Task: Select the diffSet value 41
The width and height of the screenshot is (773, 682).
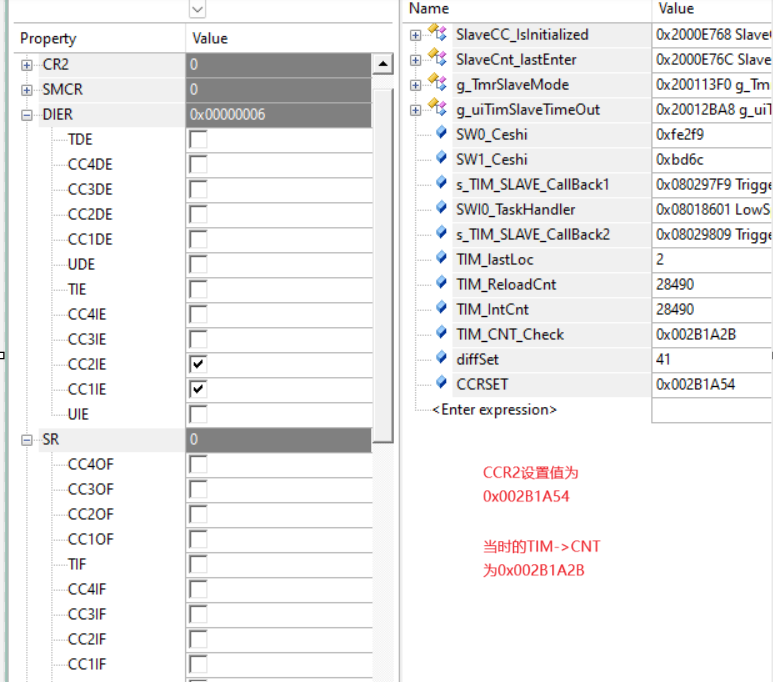Action: [663, 359]
